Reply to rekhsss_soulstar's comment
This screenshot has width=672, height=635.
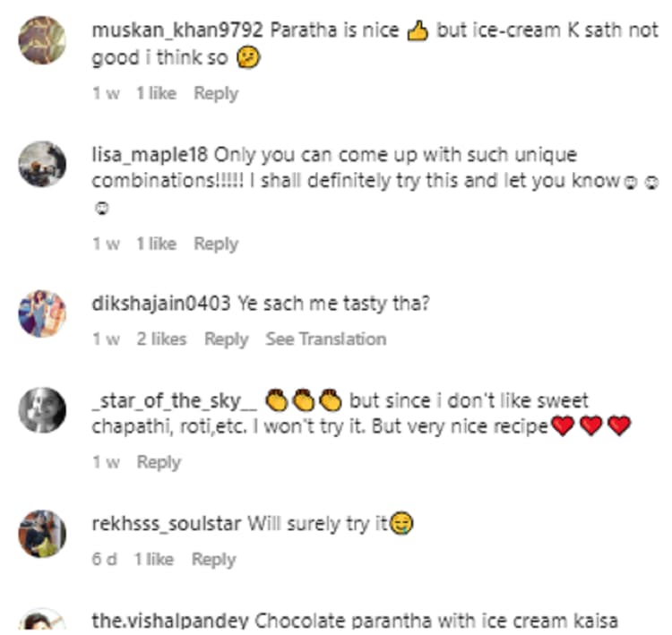pyautogui.click(x=213, y=559)
